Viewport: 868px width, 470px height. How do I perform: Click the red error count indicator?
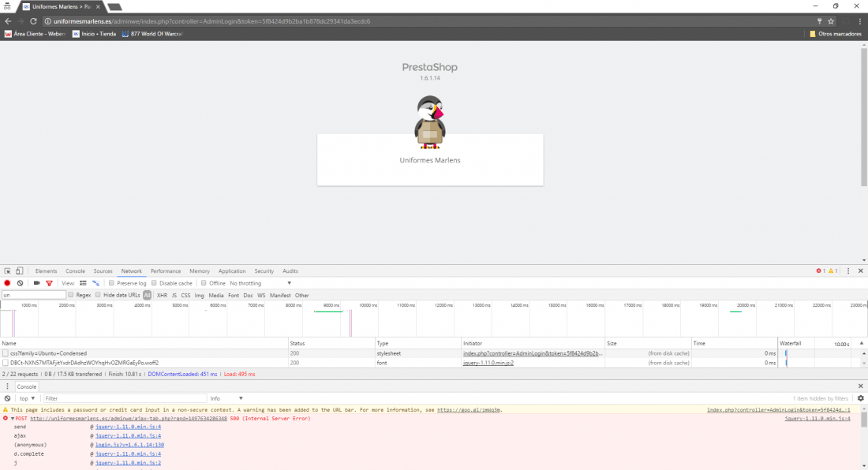(x=821, y=271)
